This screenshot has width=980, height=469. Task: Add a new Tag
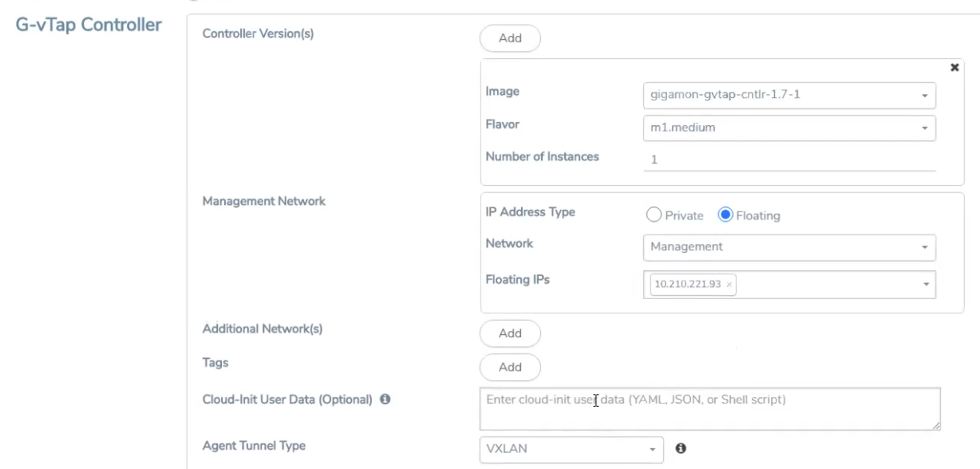(x=510, y=367)
